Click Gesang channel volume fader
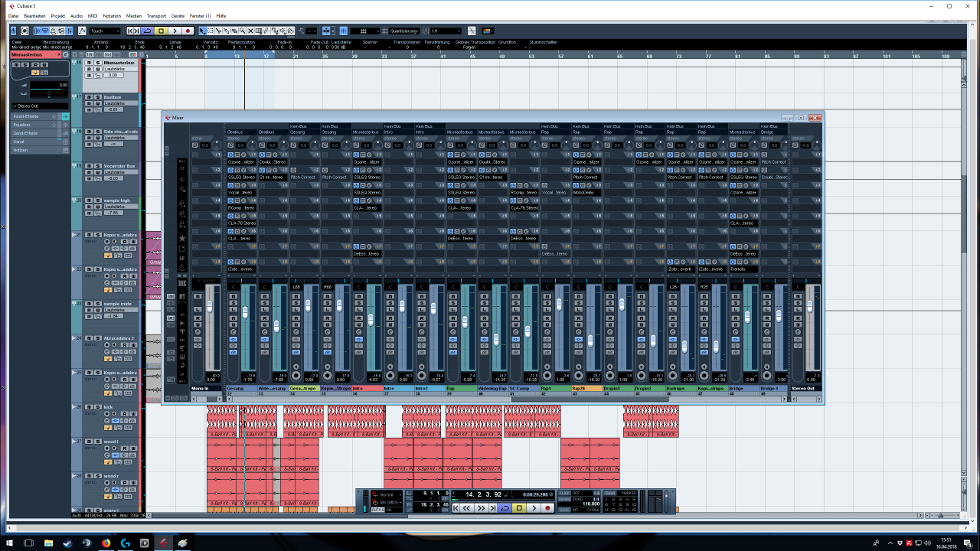980x551 pixels. (x=245, y=312)
